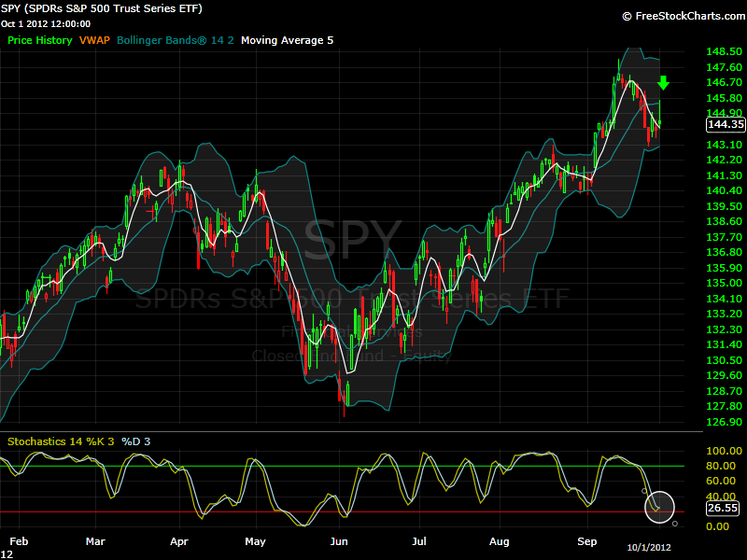Open the Bollinger Bands 14 2 indicator label
This screenshot has height=560, width=747.
pos(176,40)
